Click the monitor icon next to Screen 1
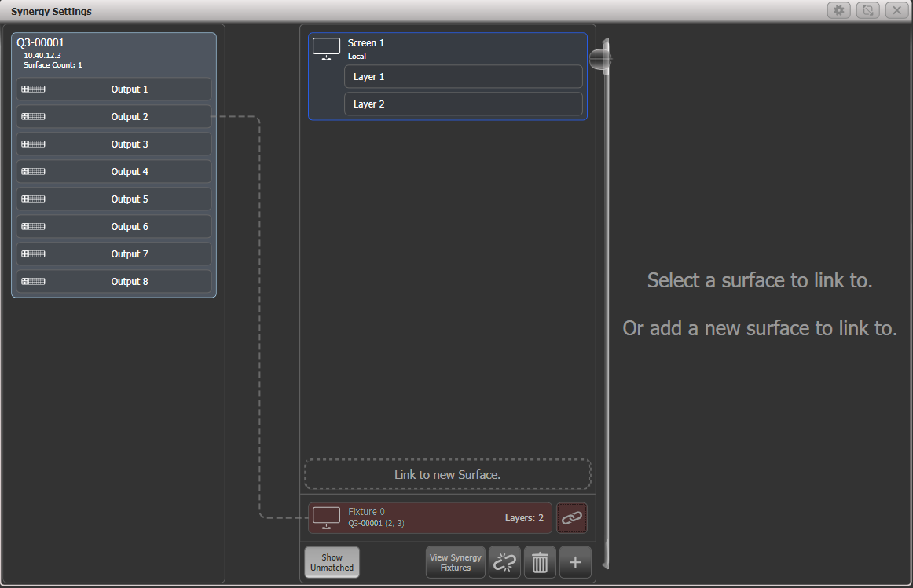Viewport: 913px width, 588px height. pyautogui.click(x=326, y=47)
